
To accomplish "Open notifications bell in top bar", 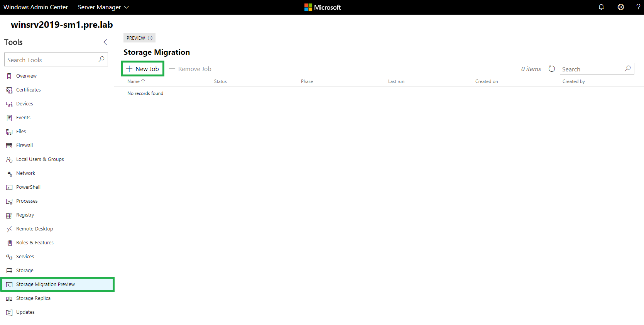I will tap(601, 7).
